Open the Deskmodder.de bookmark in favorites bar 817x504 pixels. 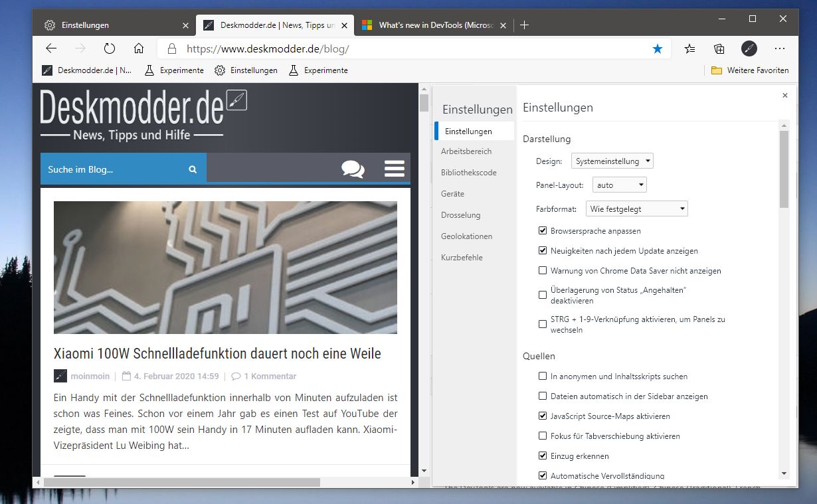(x=87, y=70)
